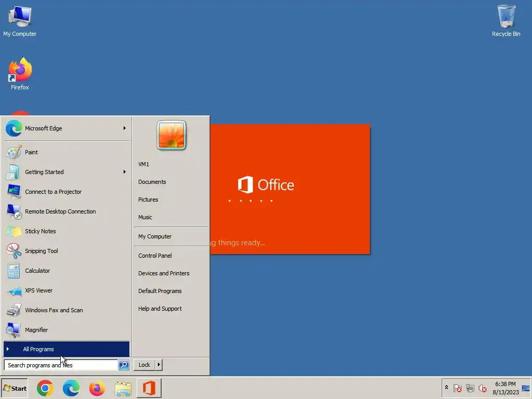Click the Office taskbar button
Image resolution: width=532 pixels, height=399 pixels.
point(149,388)
